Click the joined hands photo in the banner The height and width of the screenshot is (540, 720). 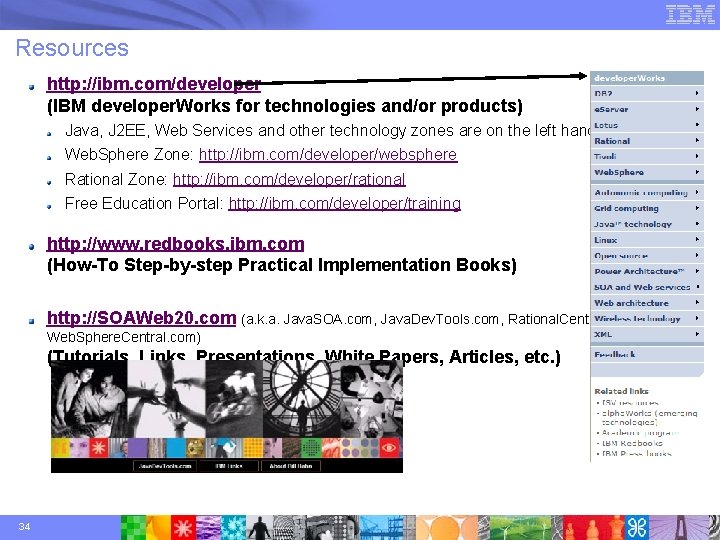[166, 399]
